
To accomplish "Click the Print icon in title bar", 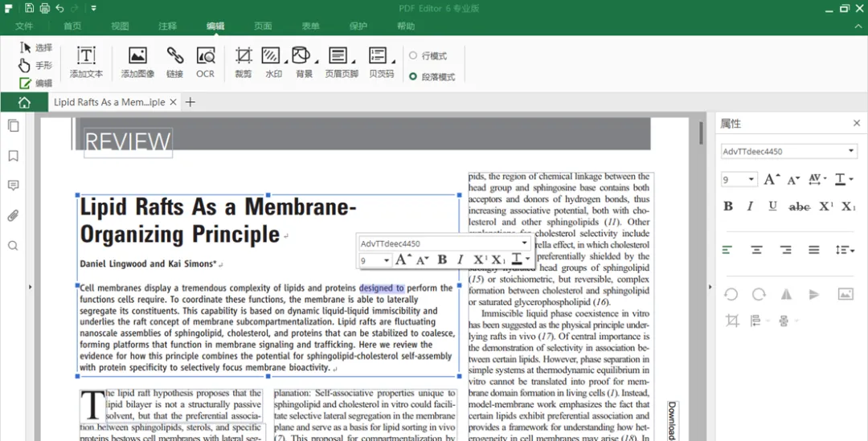I will click(45, 8).
